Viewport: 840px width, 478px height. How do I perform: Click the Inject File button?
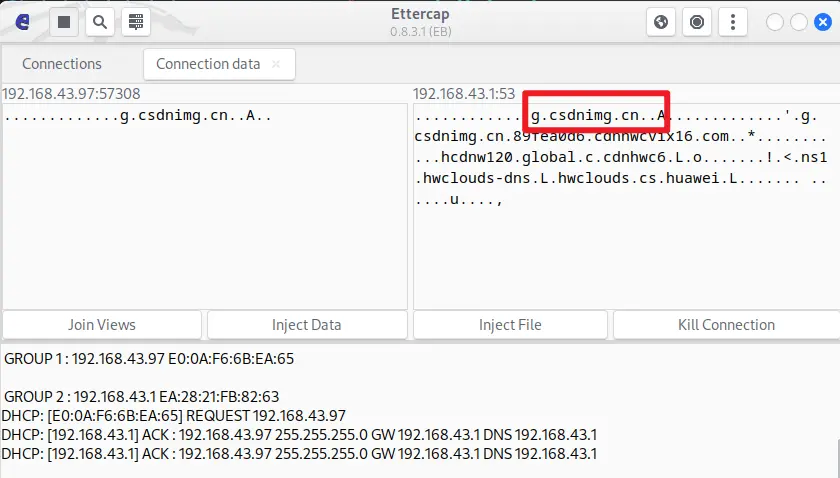(510, 324)
